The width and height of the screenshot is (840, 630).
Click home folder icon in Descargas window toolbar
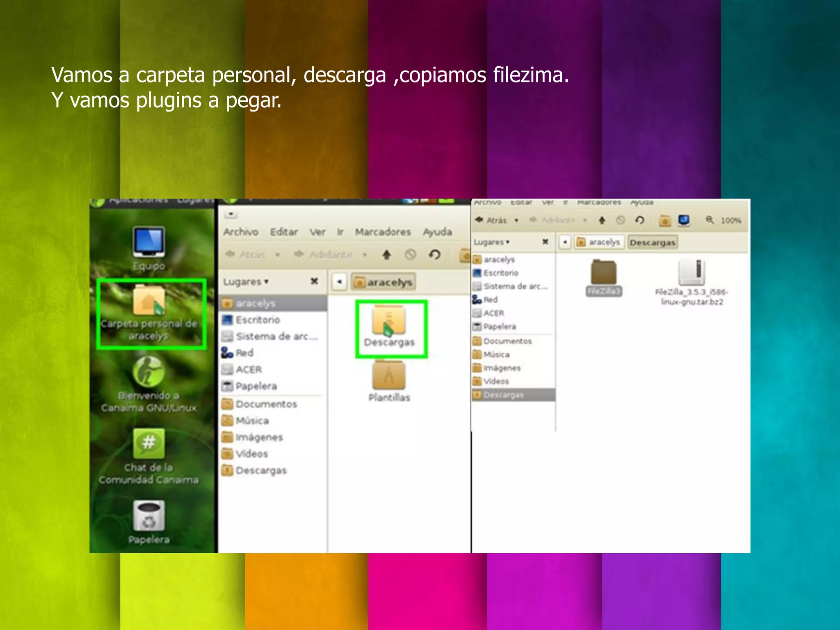click(x=665, y=221)
